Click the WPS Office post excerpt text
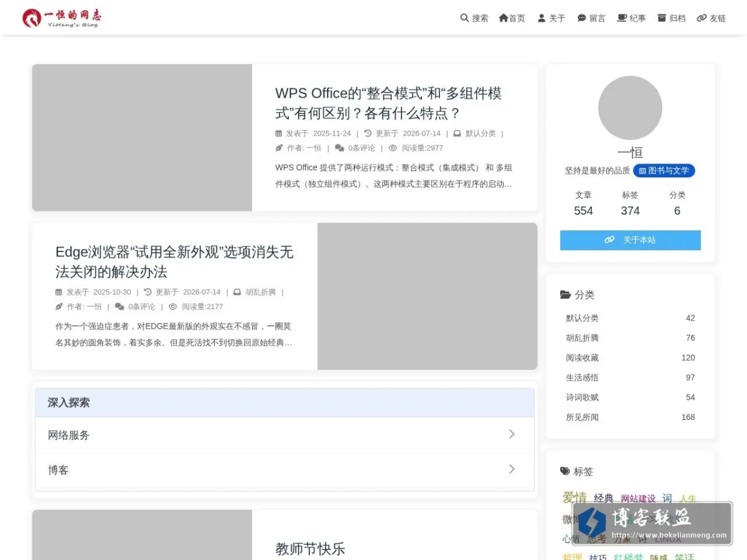The image size is (747, 560). [x=394, y=176]
